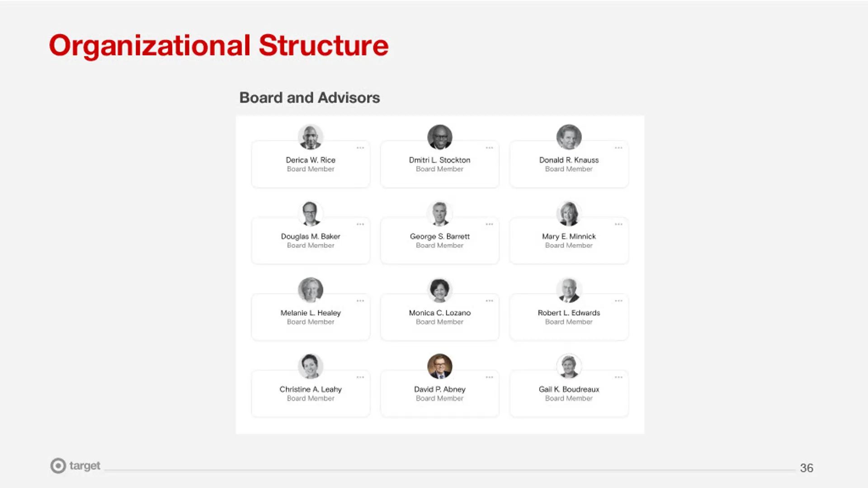Open more options for Douglas M. Baker
868x488 pixels.
click(360, 224)
